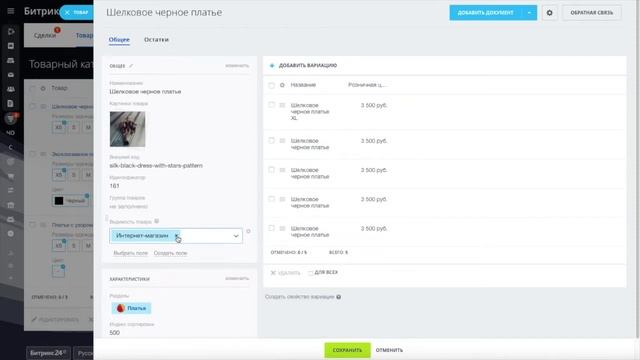Click drag handle of Шелковое row in catalog
Image resolution: width=640 pixels, height=360 pixels.
click(x=43, y=107)
